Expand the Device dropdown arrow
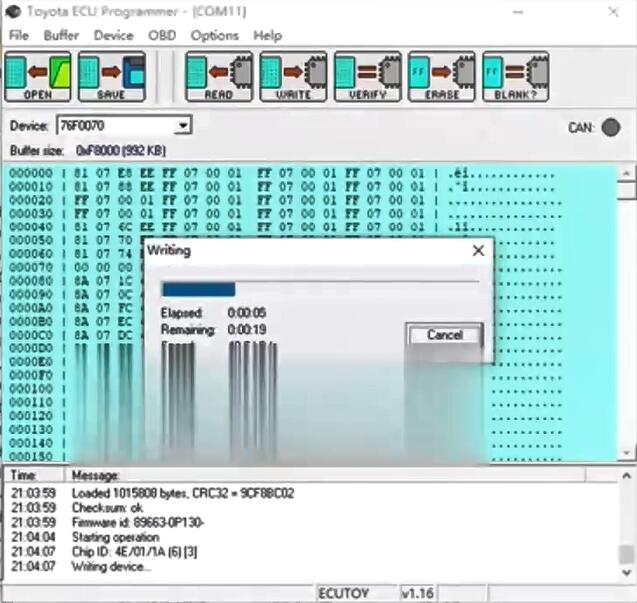The image size is (637, 603). tap(183, 125)
